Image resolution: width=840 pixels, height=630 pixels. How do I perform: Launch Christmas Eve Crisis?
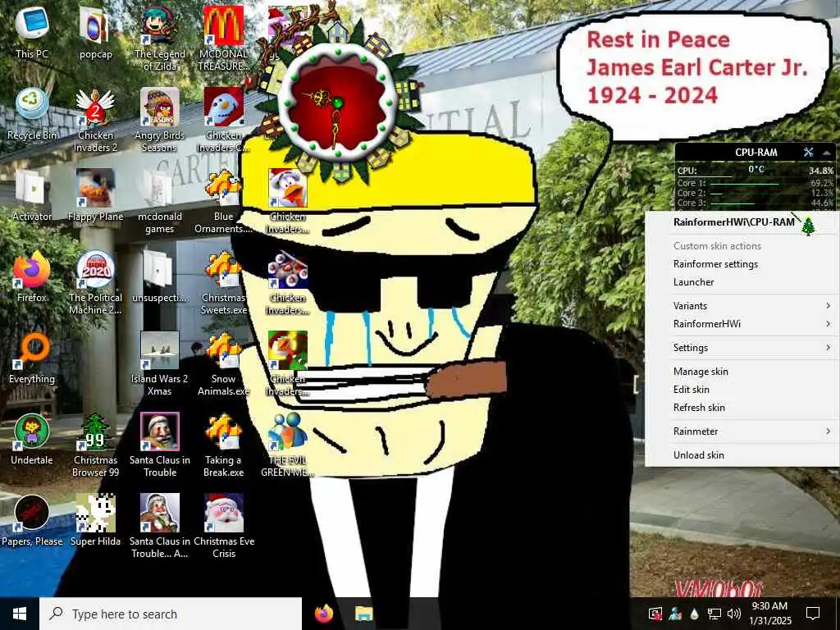coord(223,526)
